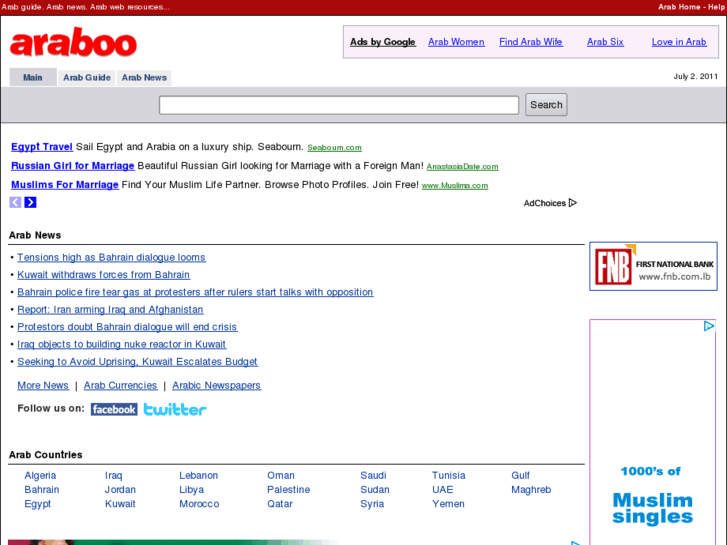Click AdChoices triangle on Muslim singles ad
The width and height of the screenshot is (727, 545).
708,326
